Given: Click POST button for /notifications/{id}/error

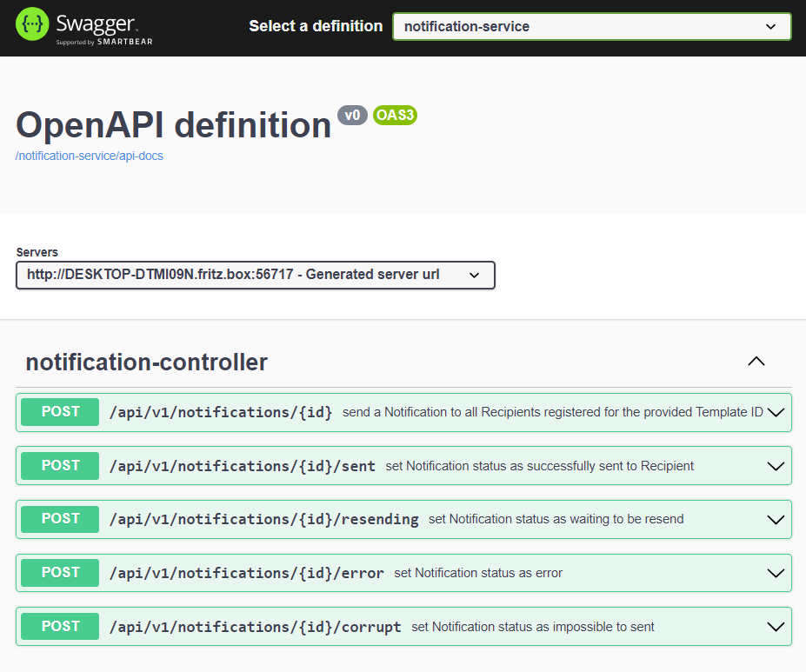Looking at the screenshot, I should click(60, 573).
